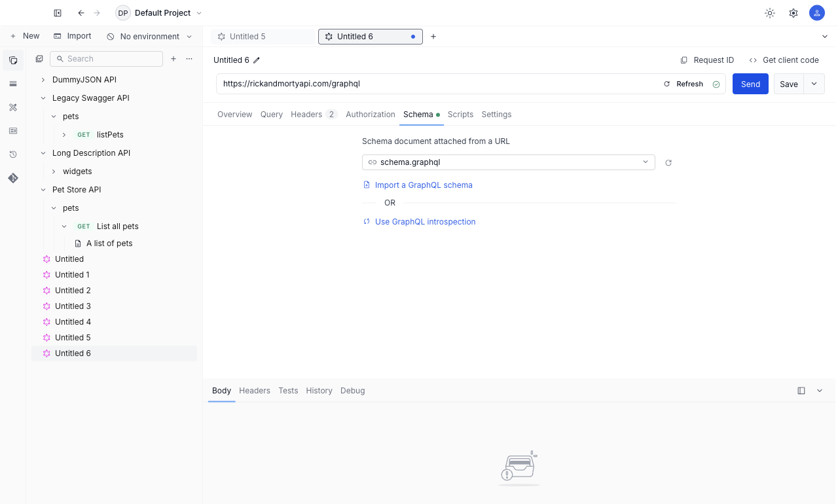The height and width of the screenshot is (504, 838).
Task: Open the Git sidebar icon
Action: tap(13, 178)
